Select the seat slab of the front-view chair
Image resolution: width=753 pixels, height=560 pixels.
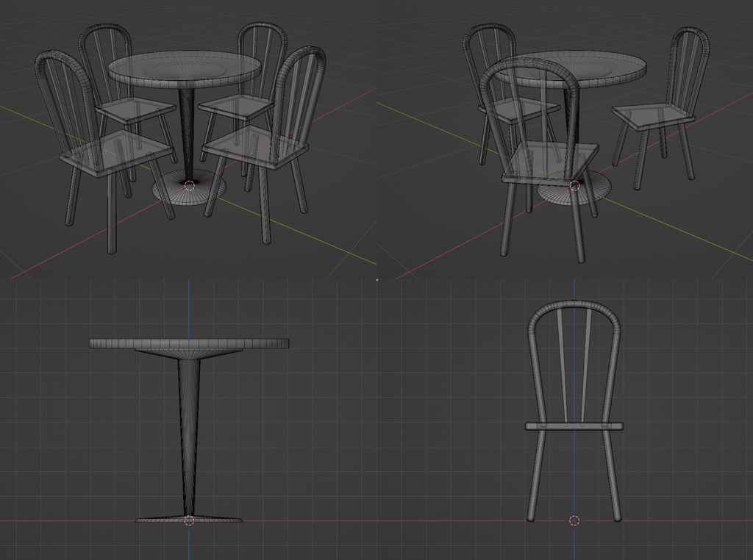tap(574, 426)
